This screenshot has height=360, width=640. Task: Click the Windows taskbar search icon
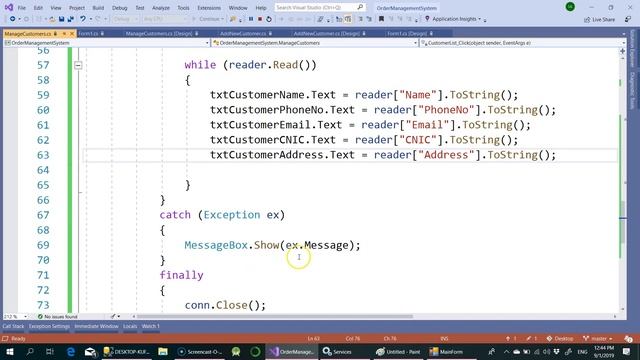[x=30, y=351]
